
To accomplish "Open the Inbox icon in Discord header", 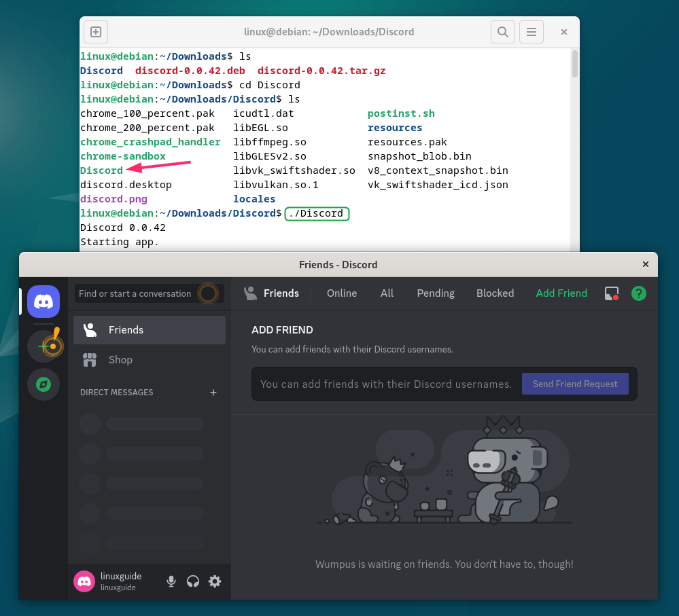I will coord(612,293).
